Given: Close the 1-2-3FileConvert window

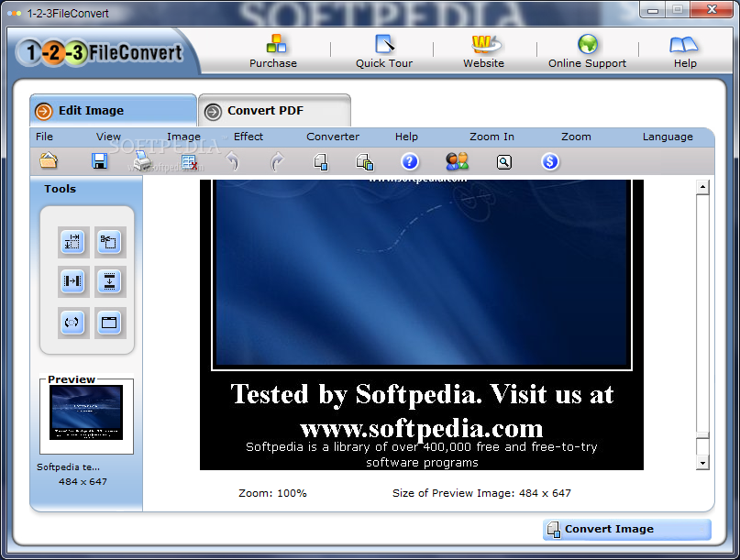Looking at the screenshot, I should (x=712, y=9).
